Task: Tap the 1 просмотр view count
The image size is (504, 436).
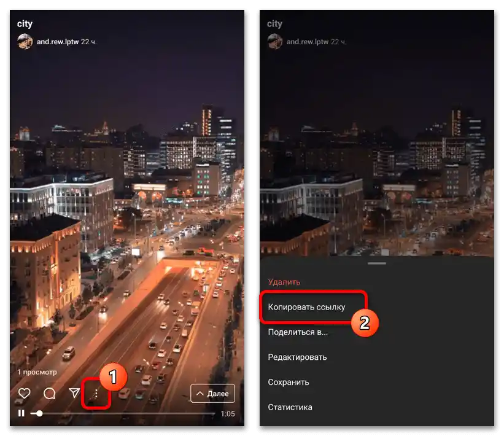Action: pos(37,372)
